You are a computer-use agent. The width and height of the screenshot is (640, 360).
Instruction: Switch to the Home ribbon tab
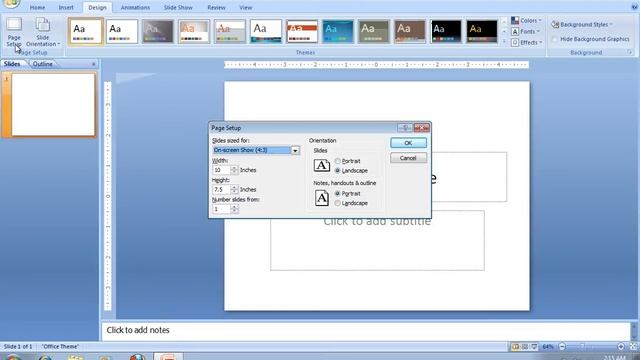tap(37, 7)
